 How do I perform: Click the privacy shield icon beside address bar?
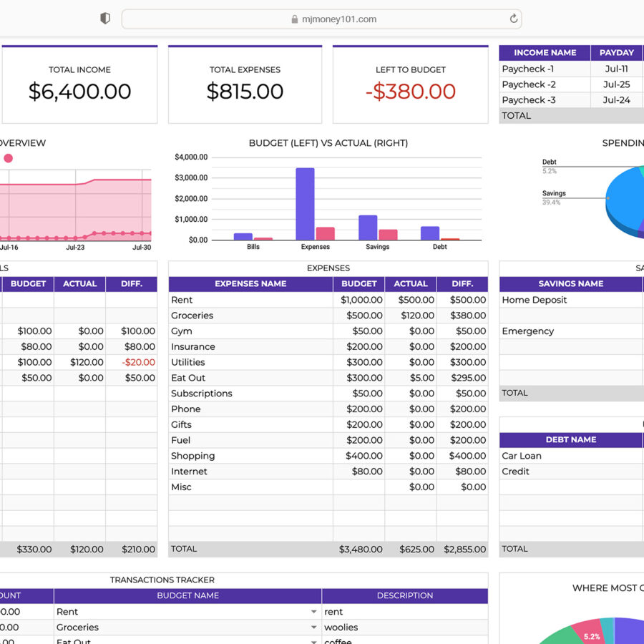click(x=105, y=19)
